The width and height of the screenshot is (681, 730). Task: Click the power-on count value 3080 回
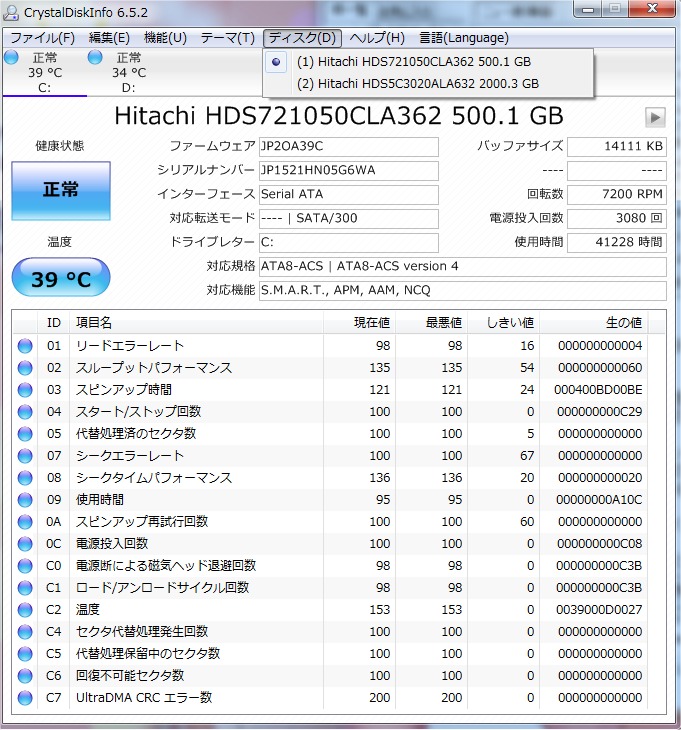(617, 218)
